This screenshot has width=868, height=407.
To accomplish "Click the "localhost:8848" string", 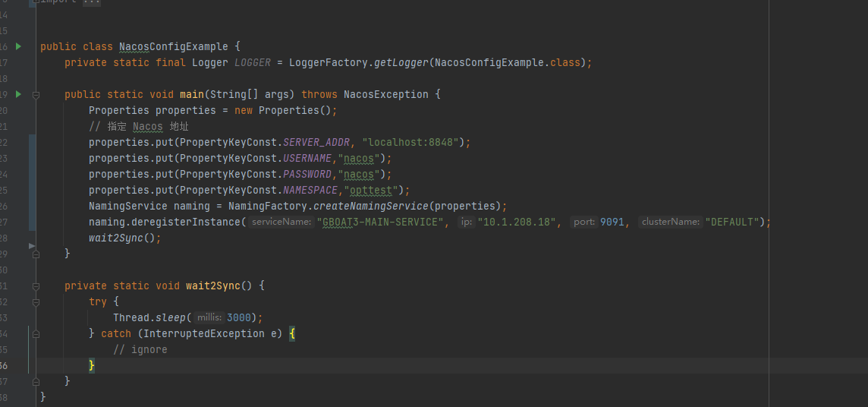I will click(410, 142).
